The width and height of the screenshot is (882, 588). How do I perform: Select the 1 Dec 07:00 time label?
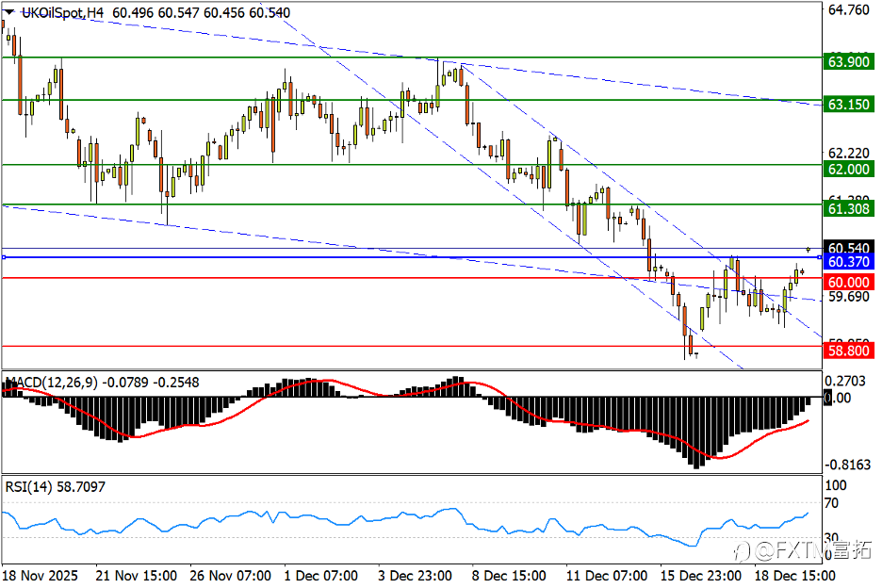click(x=320, y=576)
